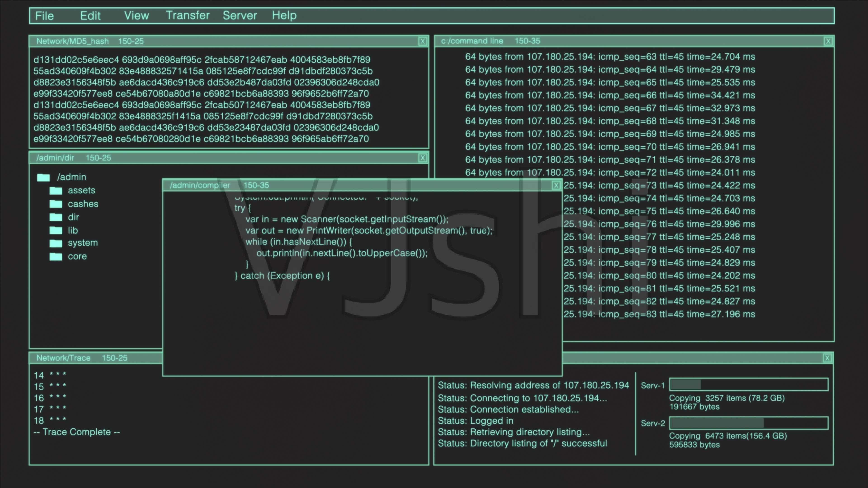Click the dir folder icon
This screenshot has height=488, width=868.
(x=56, y=217)
